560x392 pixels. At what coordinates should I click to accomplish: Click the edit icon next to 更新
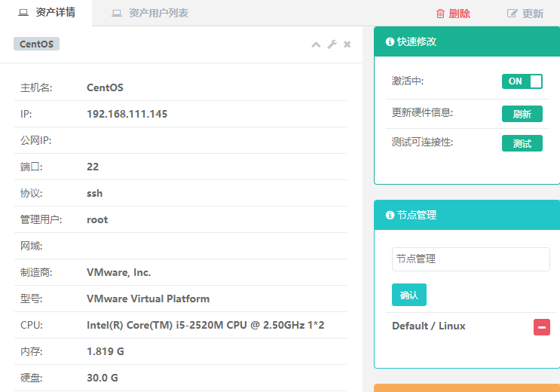click(x=512, y=14)
